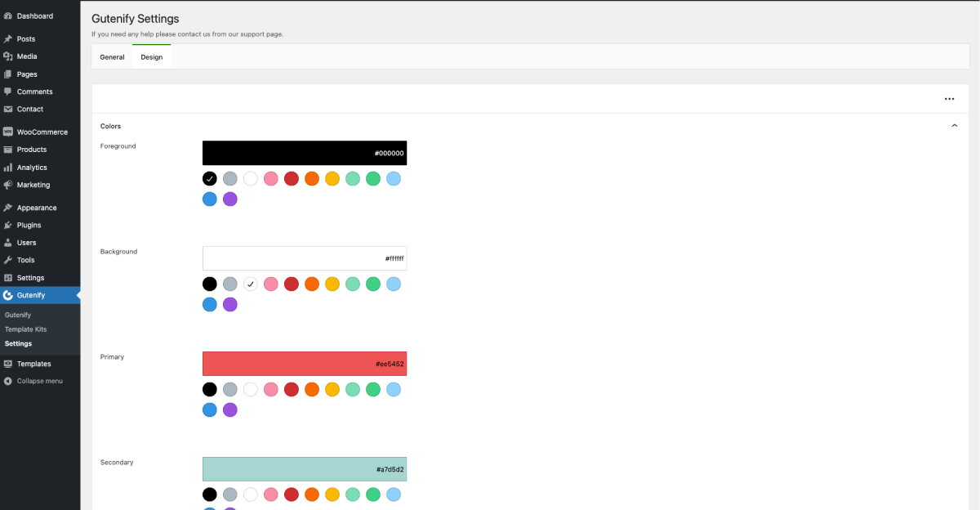Click the Pages icon in sidebar
The image size is (980, 510).
[x=8, y=74]
